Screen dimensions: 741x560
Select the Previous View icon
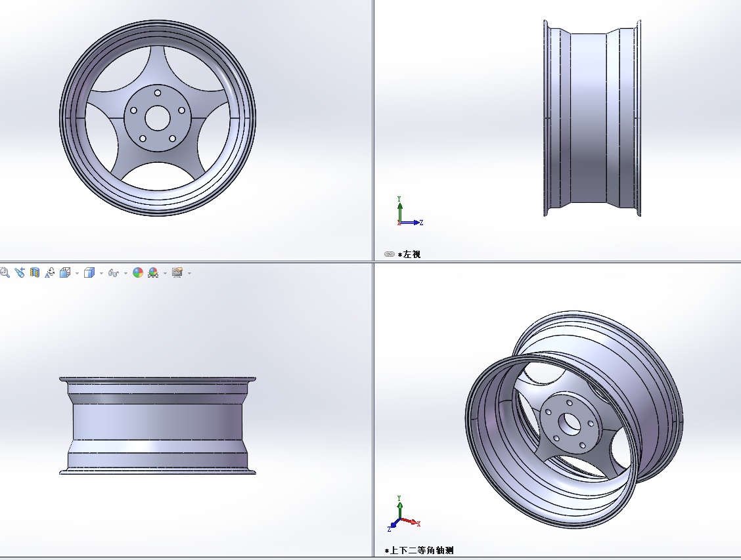pos(20,272)
